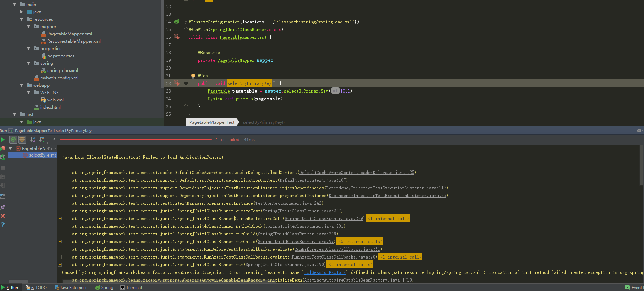
Task: Close Run tab with red X icon
Action: (3, 216)
